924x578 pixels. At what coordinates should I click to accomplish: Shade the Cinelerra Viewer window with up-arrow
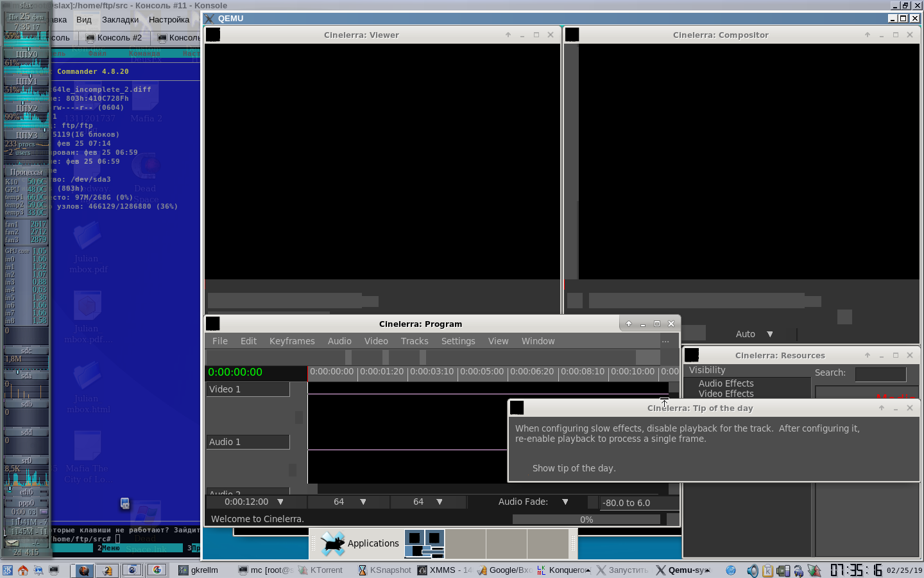tap(508, 35)
